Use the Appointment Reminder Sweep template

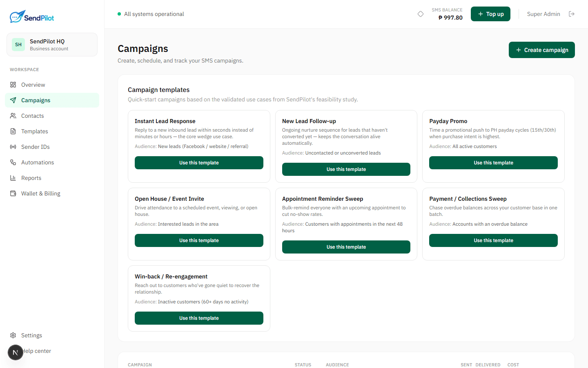pos(346,247)
